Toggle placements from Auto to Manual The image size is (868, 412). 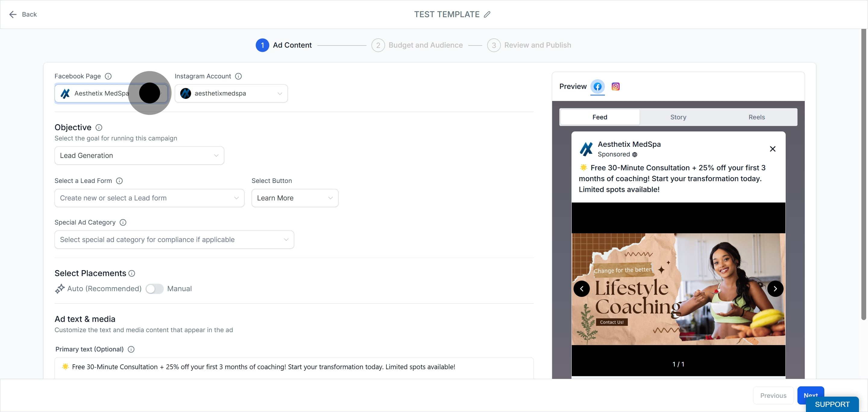154,289
